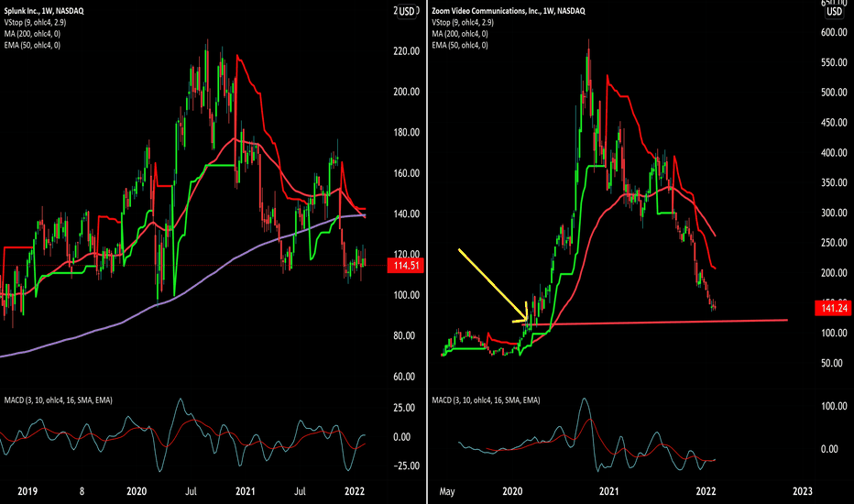Open the Zoom Video Communications symbol title
Screen dimensions: 854x504
pyautogui.click(x=509, y=11)
